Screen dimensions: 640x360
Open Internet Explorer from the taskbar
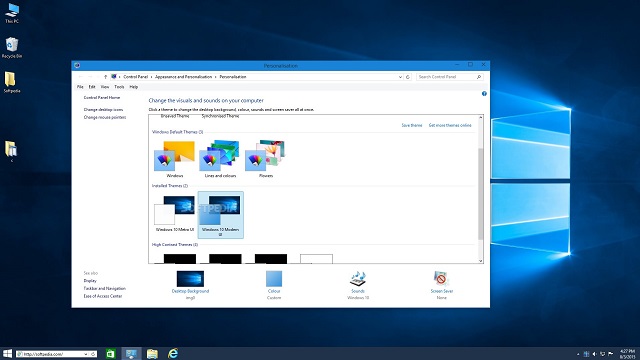(173, 353)
